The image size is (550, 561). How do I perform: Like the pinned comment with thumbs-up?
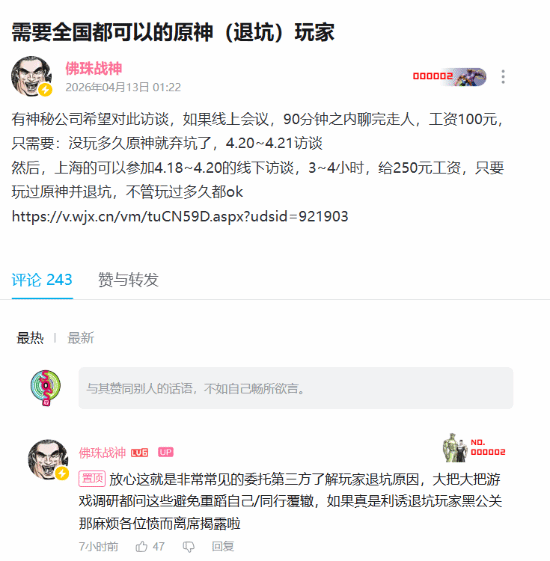[x=142, y=546]
